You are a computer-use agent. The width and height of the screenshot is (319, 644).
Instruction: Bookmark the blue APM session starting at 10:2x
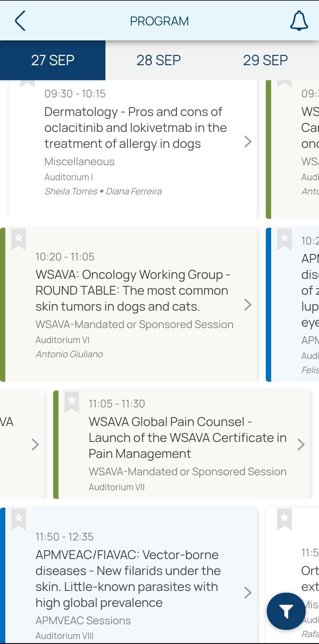tap(284, 239)
